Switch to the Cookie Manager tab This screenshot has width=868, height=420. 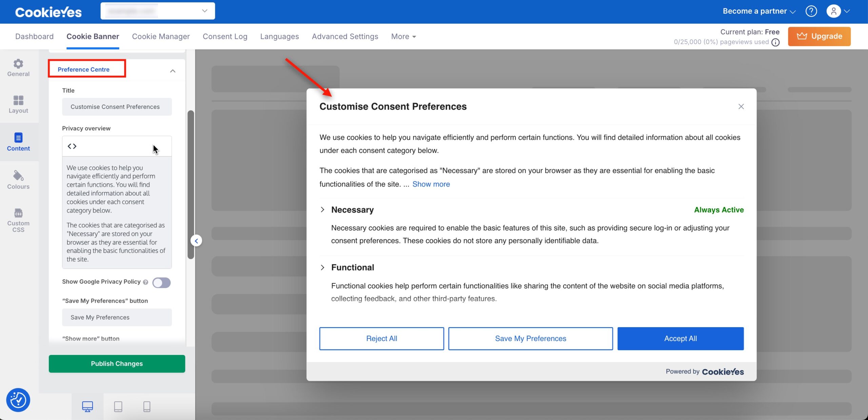click(x=161, y=37)
